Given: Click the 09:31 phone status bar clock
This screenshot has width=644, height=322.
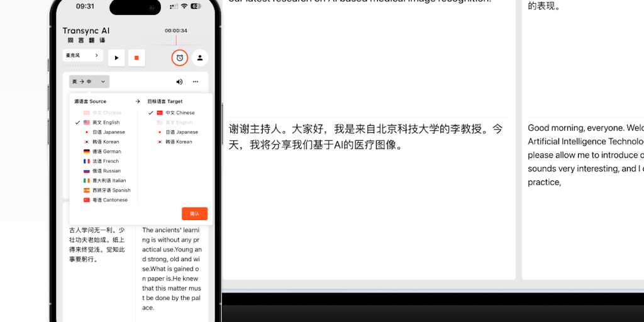Looking at the screenshot, I should (x=85, y=6).
